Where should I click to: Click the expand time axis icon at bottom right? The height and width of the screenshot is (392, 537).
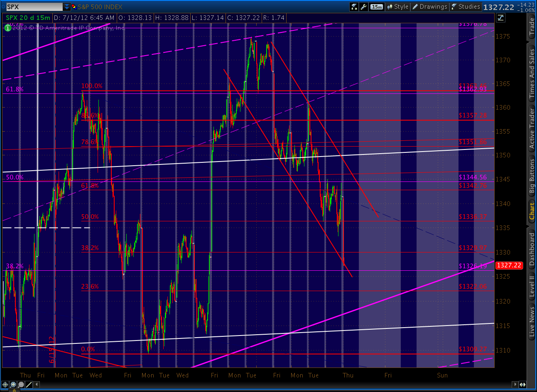(522, 385)
